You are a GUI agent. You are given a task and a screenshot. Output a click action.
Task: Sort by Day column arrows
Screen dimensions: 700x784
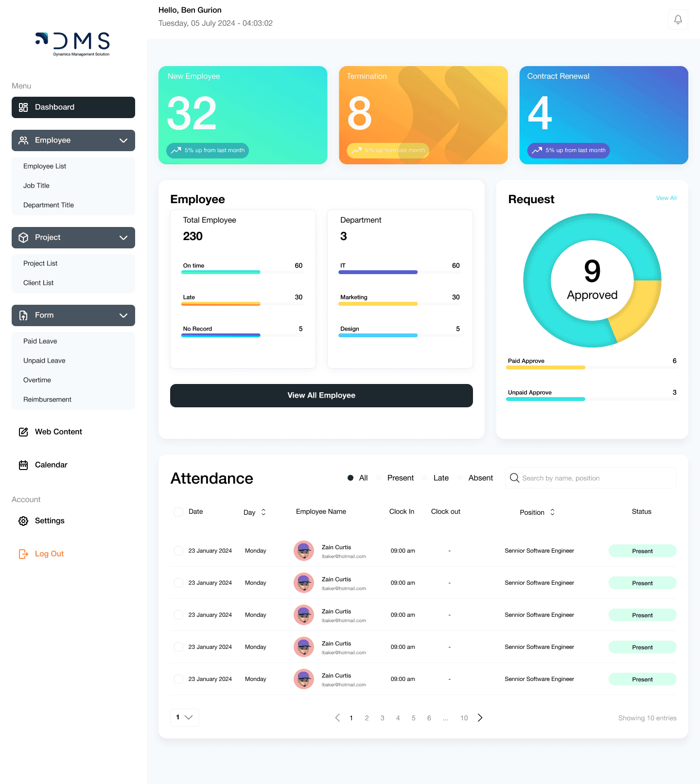pos(263,512)
